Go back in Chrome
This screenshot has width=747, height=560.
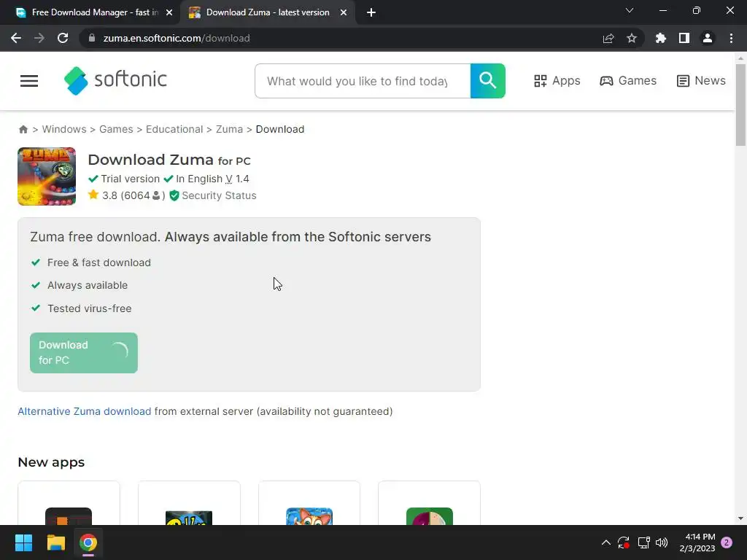click(16, 38)
